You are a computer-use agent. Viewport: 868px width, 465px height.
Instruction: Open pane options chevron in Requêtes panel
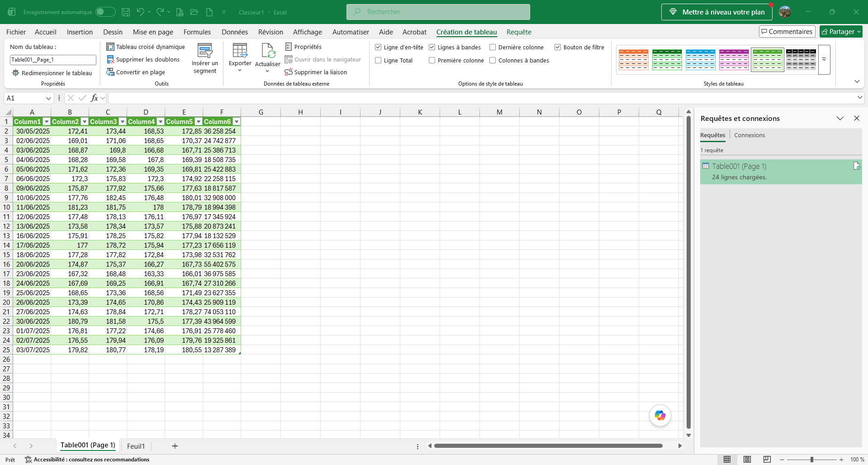click(x=840, y=118)
